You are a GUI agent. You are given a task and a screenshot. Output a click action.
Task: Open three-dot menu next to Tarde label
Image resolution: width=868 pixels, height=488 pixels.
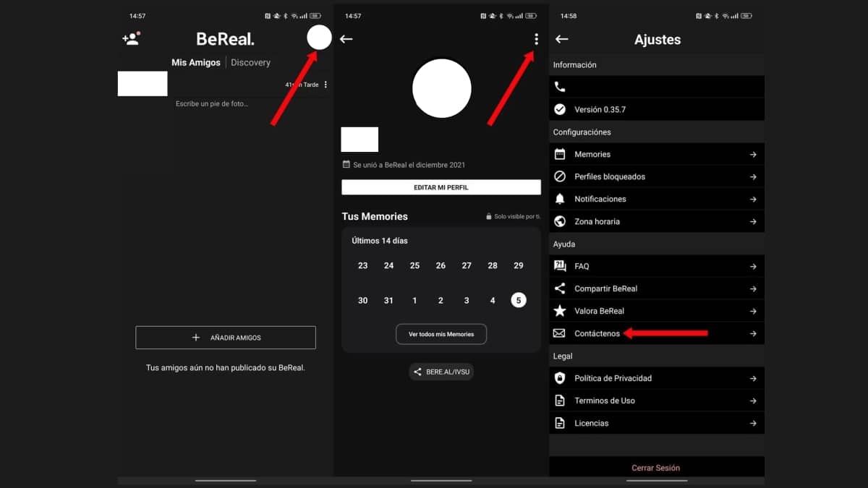tap(325, 85)
